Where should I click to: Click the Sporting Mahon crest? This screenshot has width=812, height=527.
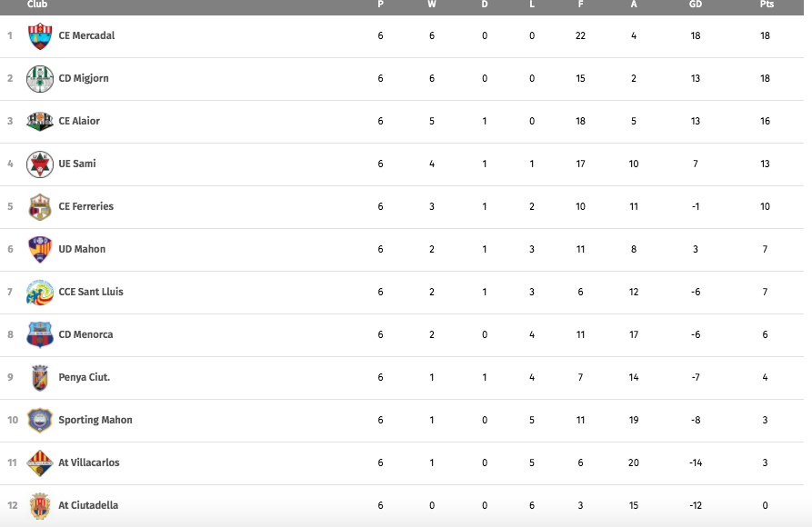pyautogui.click(x=40, y=421)
